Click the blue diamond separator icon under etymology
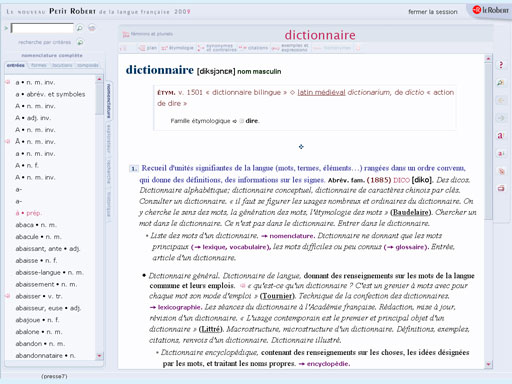 coord(301,147)
